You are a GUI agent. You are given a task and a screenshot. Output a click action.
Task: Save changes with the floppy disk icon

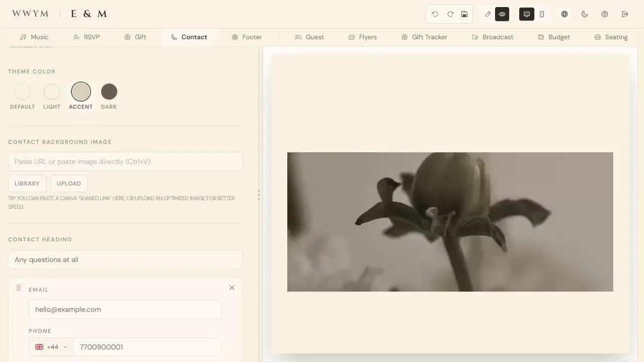tap(464, 14)
